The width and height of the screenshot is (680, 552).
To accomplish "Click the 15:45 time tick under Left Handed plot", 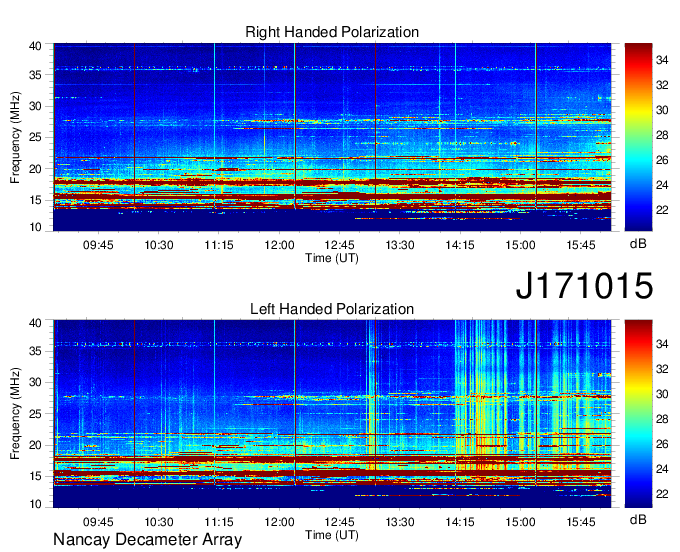I will pos(581,521).
